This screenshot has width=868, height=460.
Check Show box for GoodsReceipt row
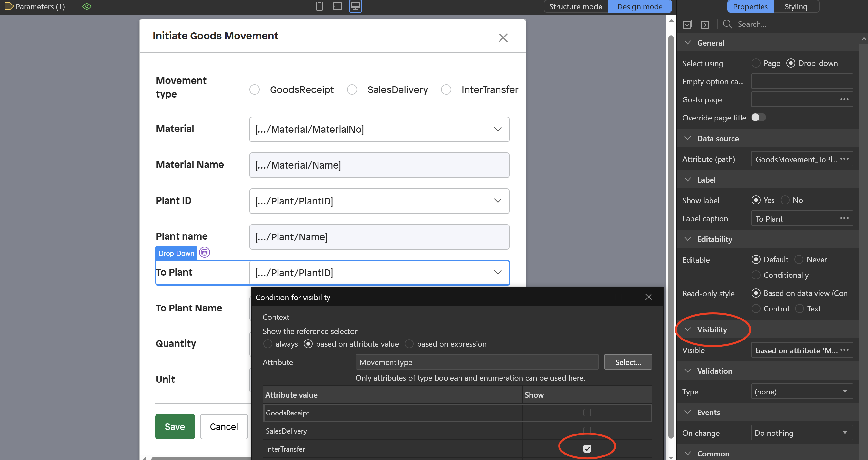(x=587, y=413)
